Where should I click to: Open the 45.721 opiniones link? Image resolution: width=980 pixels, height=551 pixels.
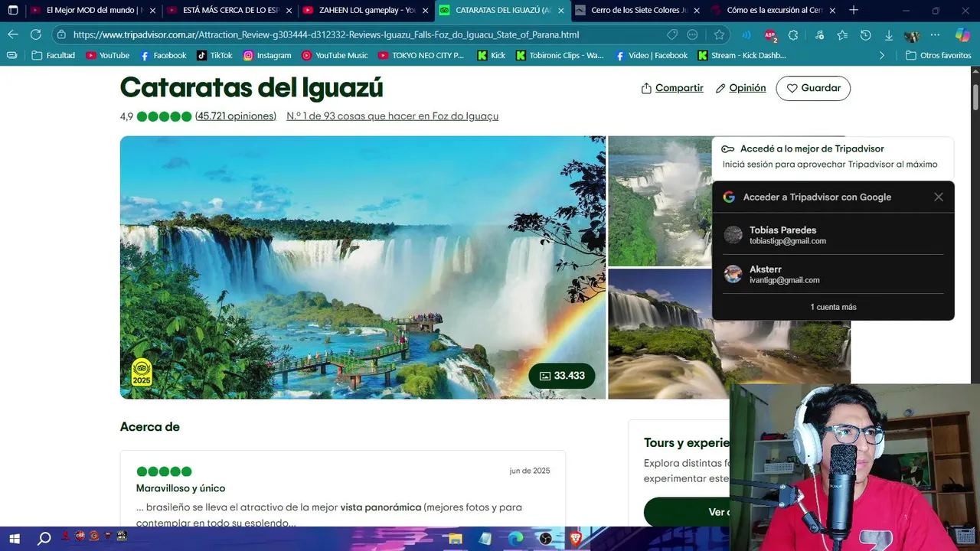[236, 116]
